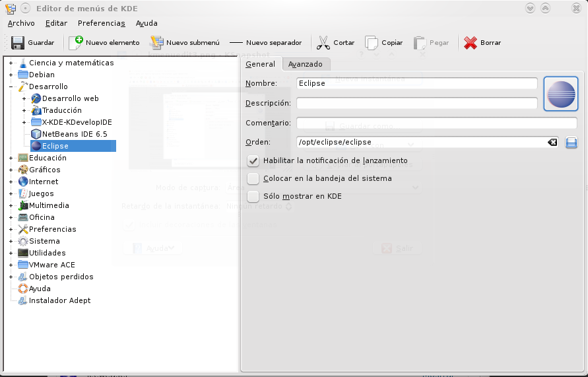The width and height of the screenshot is (588, 377).
Task: Enable Colocar en la bandeja del sistema
Action: 253,178
